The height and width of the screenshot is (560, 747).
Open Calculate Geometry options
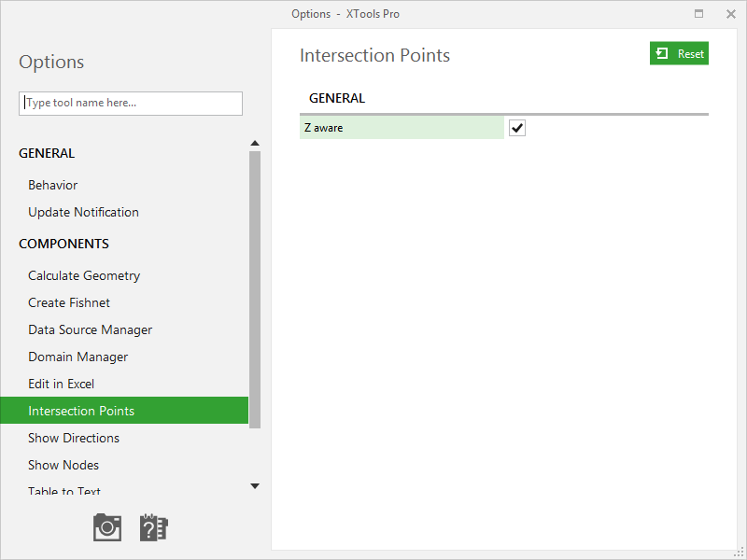84,275
